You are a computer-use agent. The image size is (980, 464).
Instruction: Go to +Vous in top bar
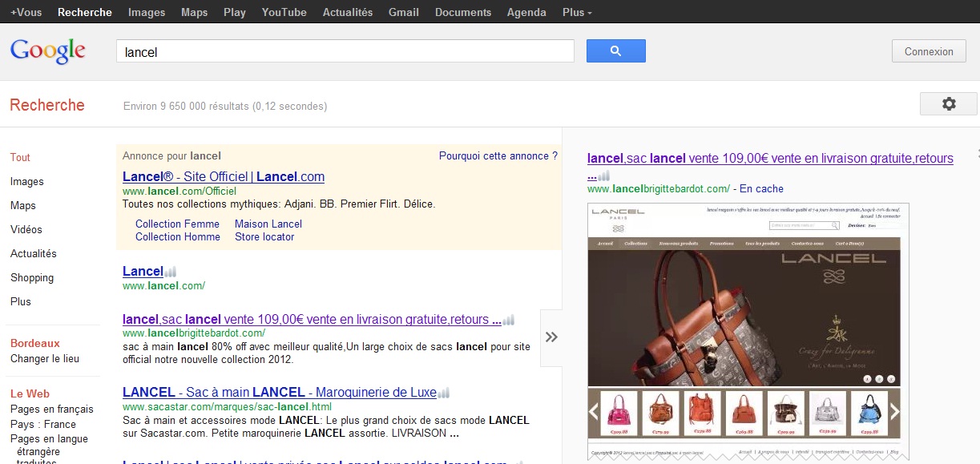(x=26, y=12)
